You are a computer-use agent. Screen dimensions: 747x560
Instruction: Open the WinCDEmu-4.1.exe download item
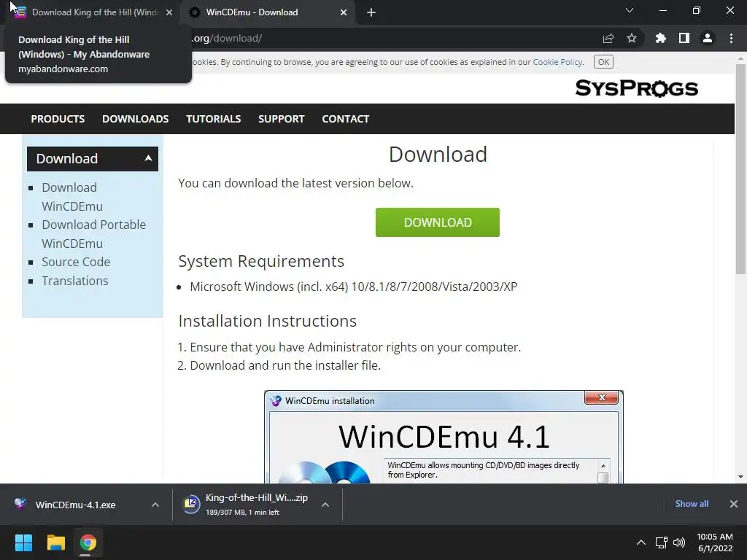point(75,505)
